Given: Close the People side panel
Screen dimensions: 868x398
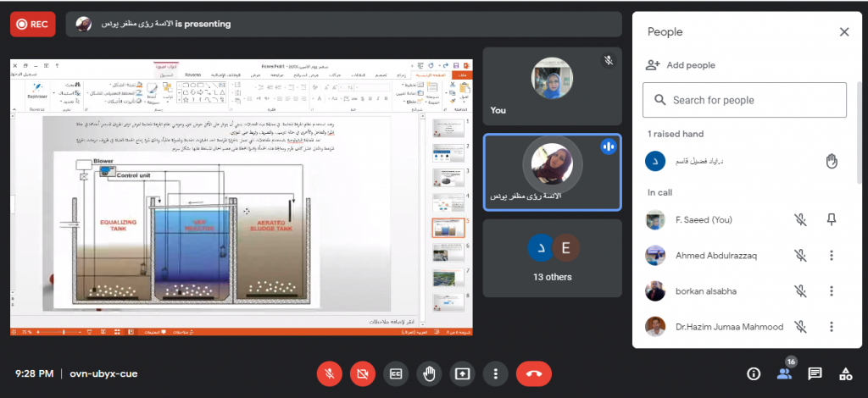Looking at the screenshot, I should [x=843, y=32].
